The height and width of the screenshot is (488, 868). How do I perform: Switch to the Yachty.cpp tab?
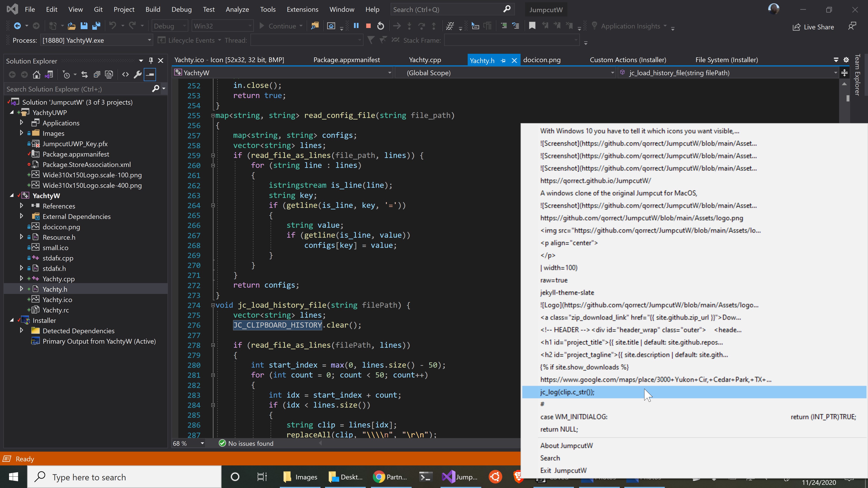(425, 60)
